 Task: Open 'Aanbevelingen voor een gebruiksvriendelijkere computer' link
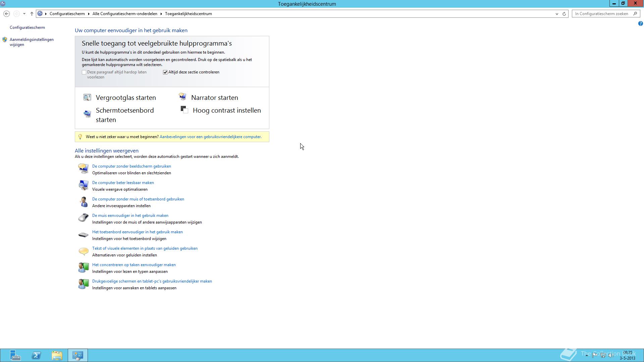click(210, 137)
